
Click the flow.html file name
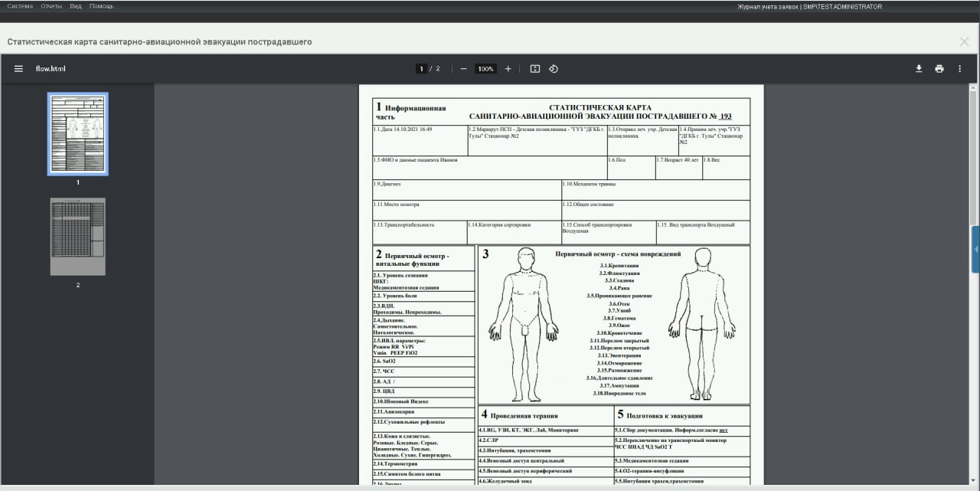[51, 69]
